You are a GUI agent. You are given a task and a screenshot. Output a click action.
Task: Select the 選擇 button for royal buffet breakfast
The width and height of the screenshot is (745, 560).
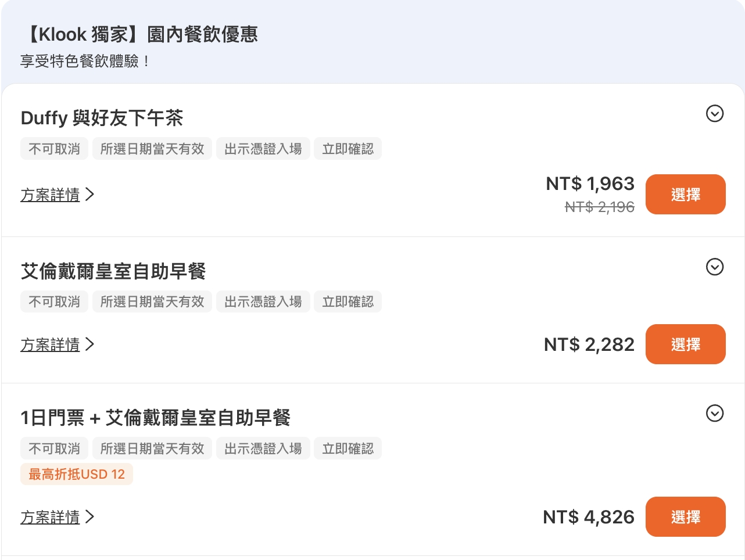(685, 344)
